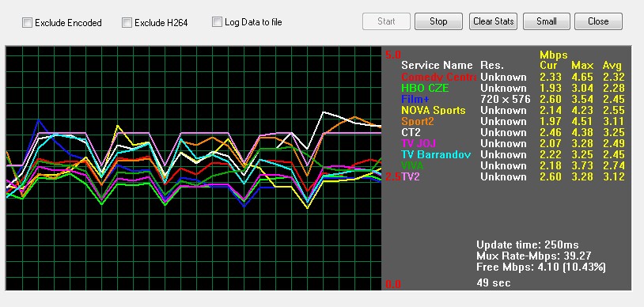Image resolution: width=644 pixels, height=307 pixels.
Task: Click the Start button
Action: click(386, 21)
